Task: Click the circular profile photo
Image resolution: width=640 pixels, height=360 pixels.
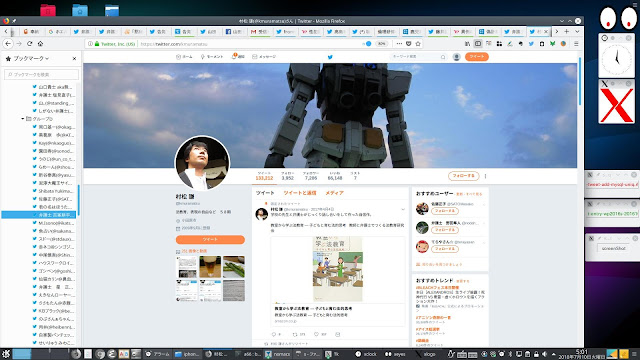Action: tap(202, 163)
